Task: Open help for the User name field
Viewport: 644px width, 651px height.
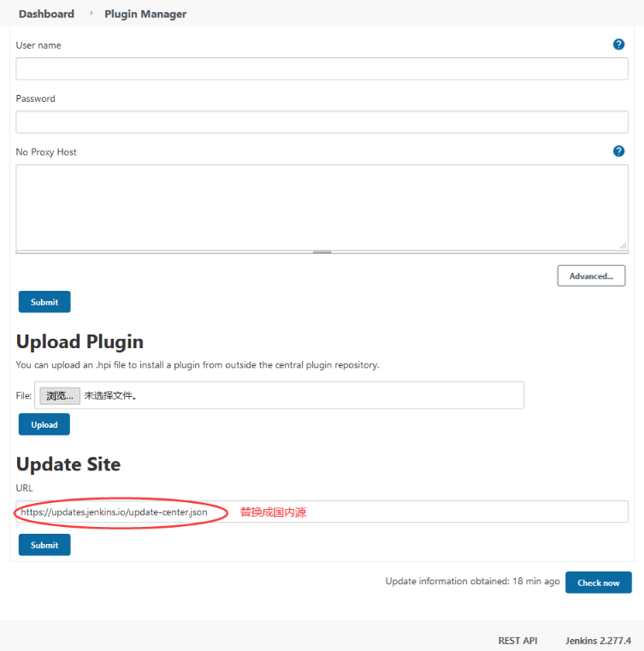Action: [x=618, y=44]
